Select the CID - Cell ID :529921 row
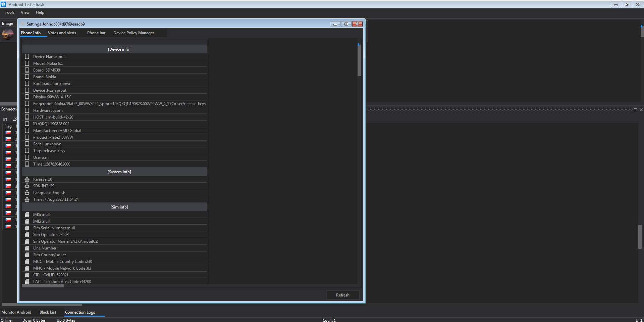This screenshot has width=644, height=322. click(x=114, y=275)
